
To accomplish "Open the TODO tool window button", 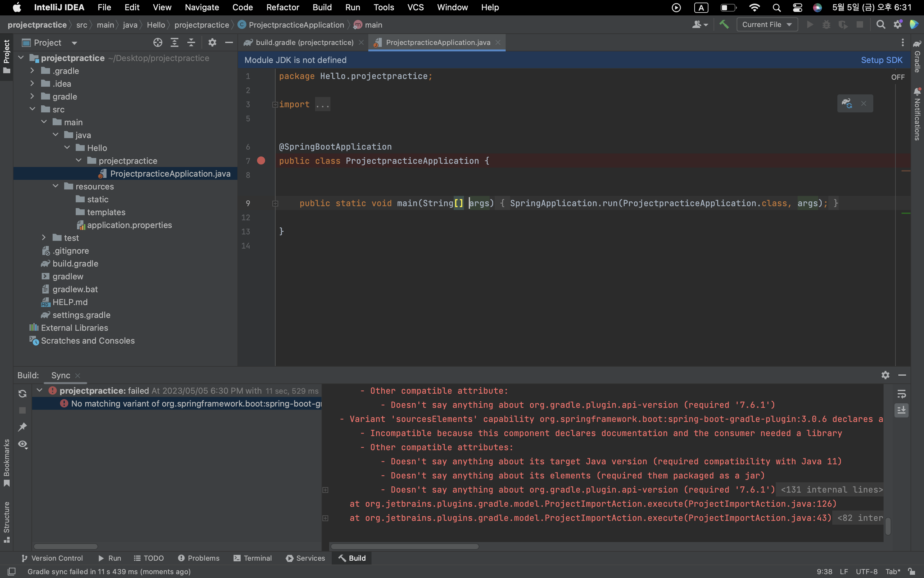I will (149, 558).
